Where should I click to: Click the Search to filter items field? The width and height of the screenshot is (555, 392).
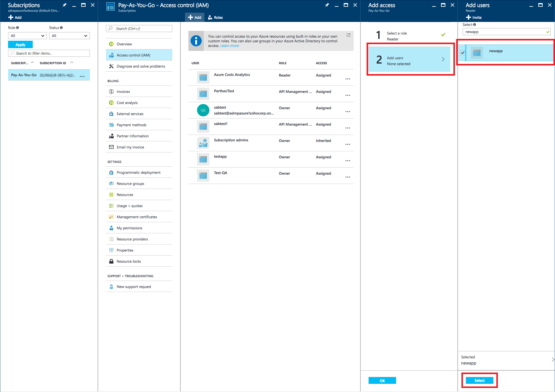point(49,53)
